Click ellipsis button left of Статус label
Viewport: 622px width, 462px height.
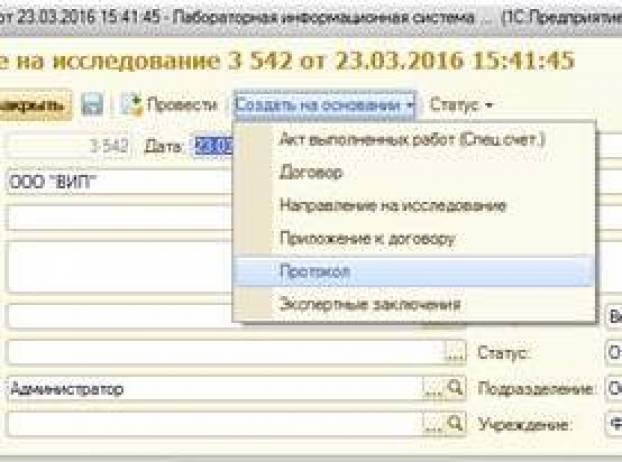point(455,353)
